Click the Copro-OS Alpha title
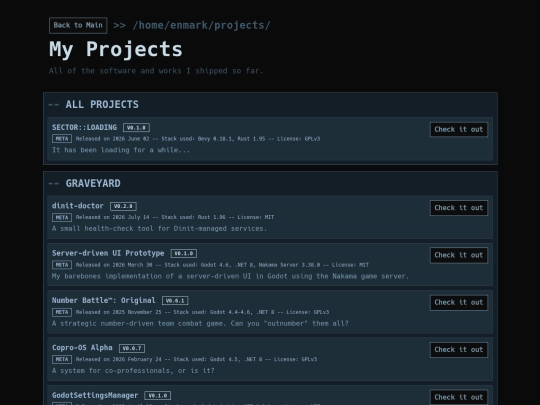The width and height of the screenshot is (540, 405). click(82, 348)
